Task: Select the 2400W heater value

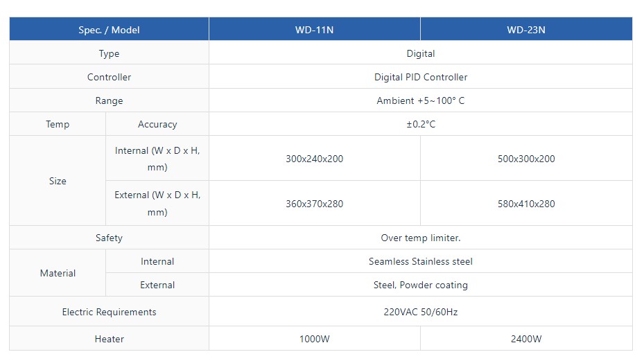Action: 526,339
